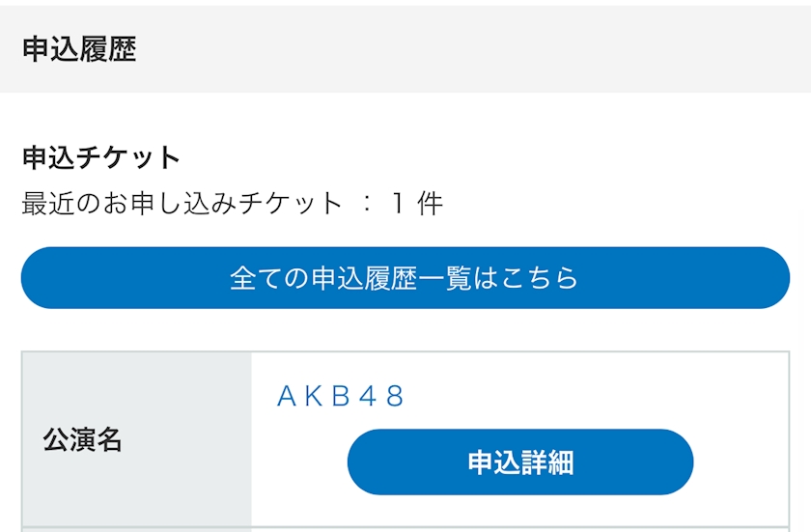This screenshot has height=532, width=811.
Task: Click the gray bar right of 申込履歴
Action: 483,50
